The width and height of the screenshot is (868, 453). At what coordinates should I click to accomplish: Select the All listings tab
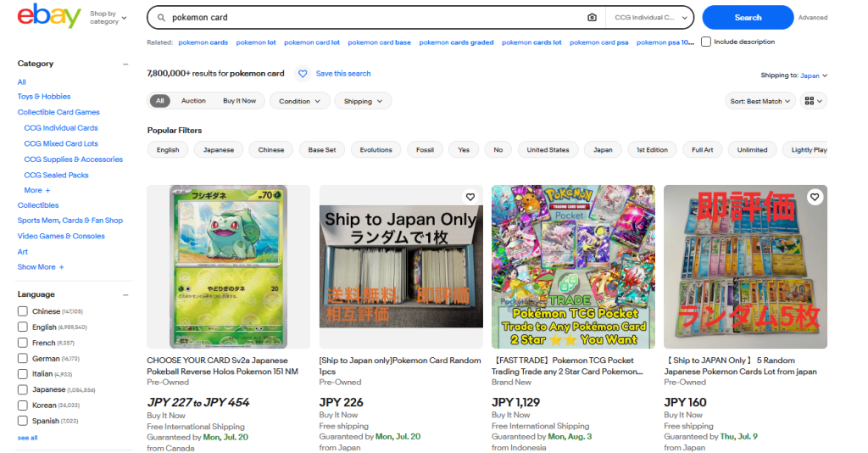[x=160, y=101]
